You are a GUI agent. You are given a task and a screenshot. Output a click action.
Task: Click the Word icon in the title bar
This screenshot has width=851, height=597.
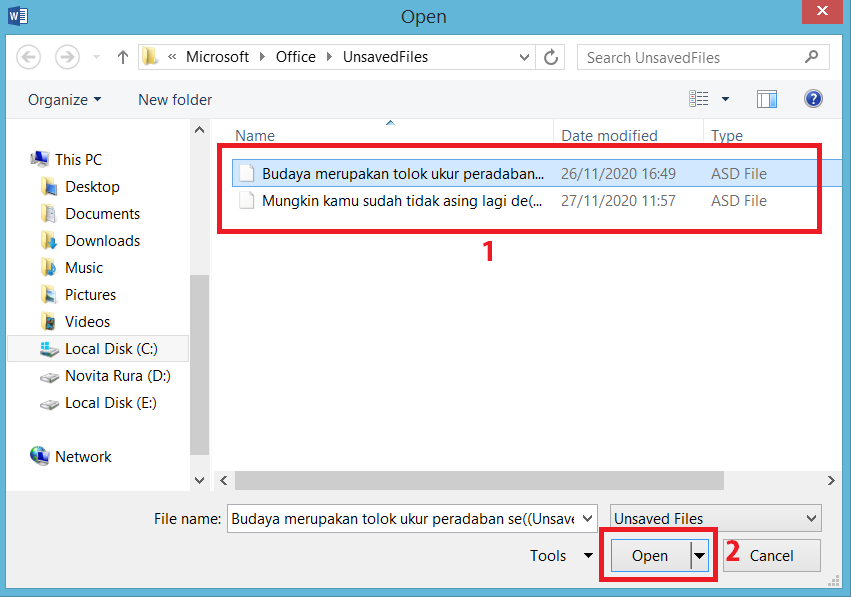[18, 15]
